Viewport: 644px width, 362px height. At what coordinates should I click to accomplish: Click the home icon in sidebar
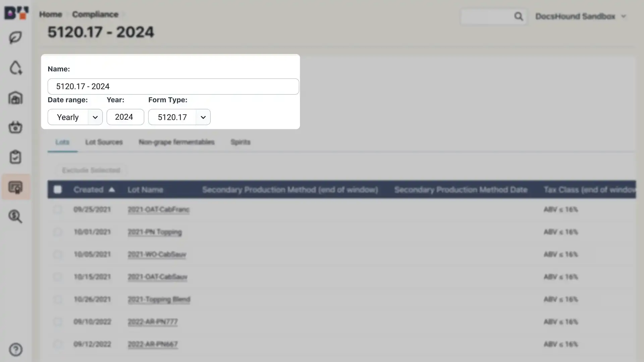[15, 98]
